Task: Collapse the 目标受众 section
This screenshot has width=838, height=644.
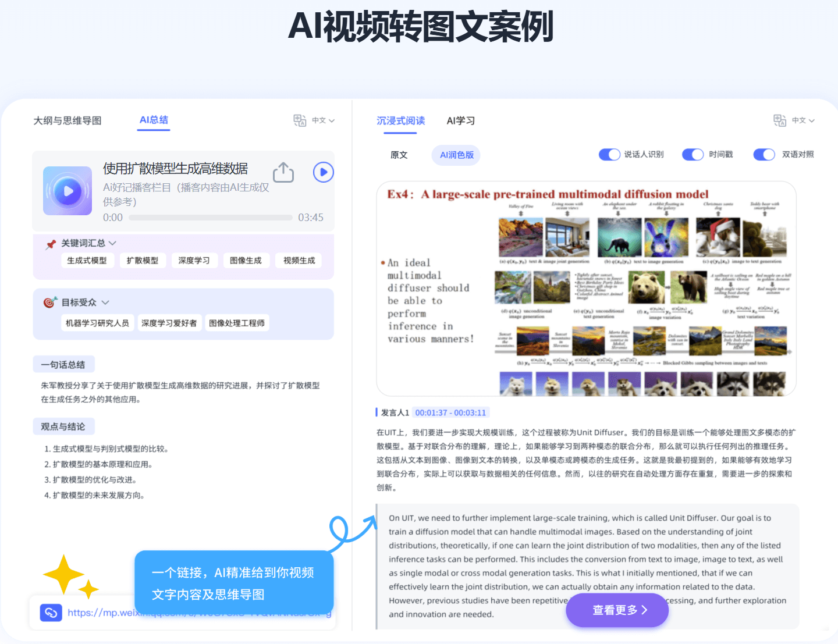Action: (105, 302)
